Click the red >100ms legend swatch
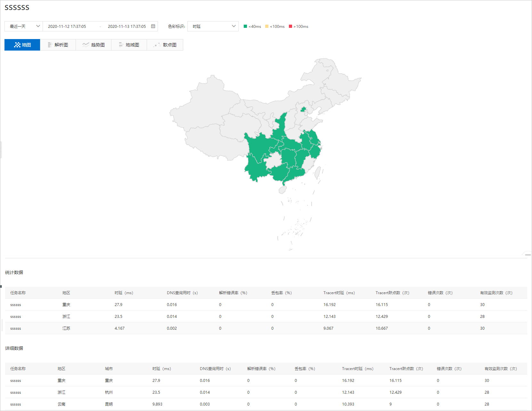The image size is (532, 411). (x=291, y=27)
